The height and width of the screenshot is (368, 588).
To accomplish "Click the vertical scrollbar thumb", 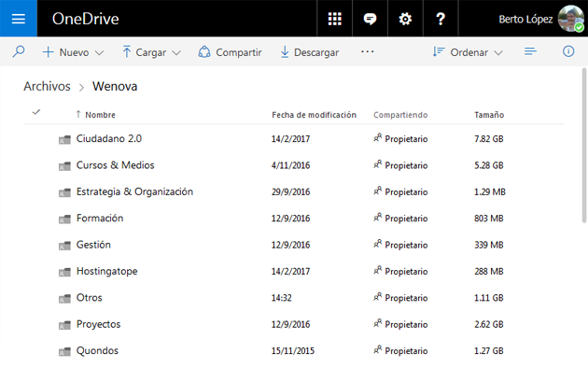I will click(584, 146).
